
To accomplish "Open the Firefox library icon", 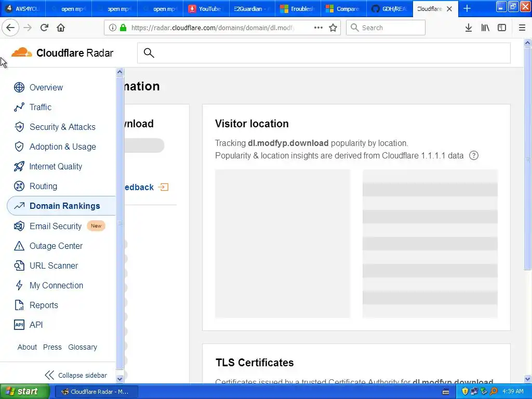I will coord(485,28).
